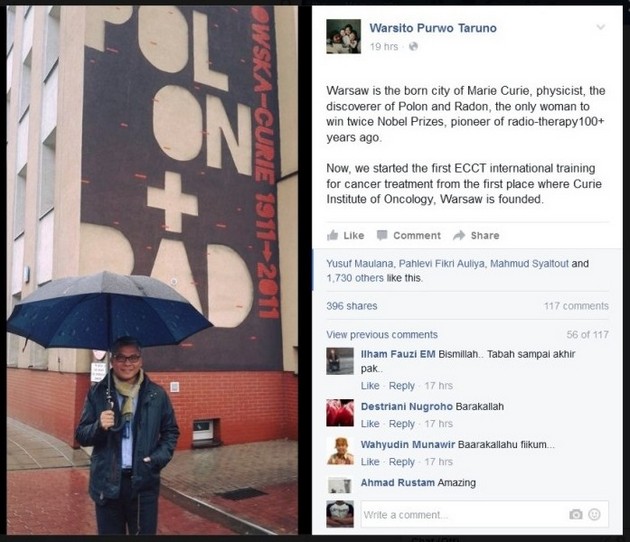Open the emoji smiley picker
630x542 pixels.
click(x=594, y=514)
